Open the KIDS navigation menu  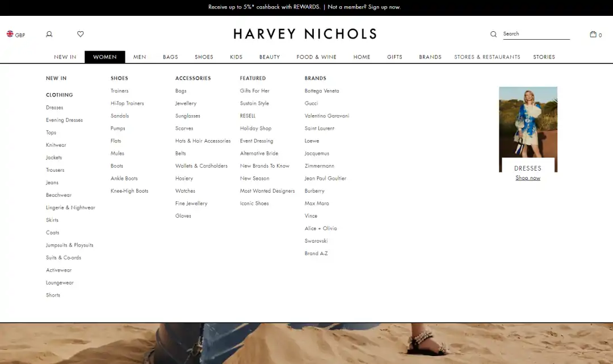(x=236, y=57)
